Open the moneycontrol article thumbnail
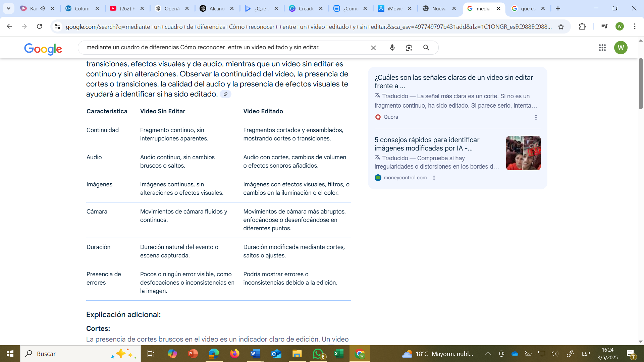Screen dimensions: 644x362 click(523, 153)
